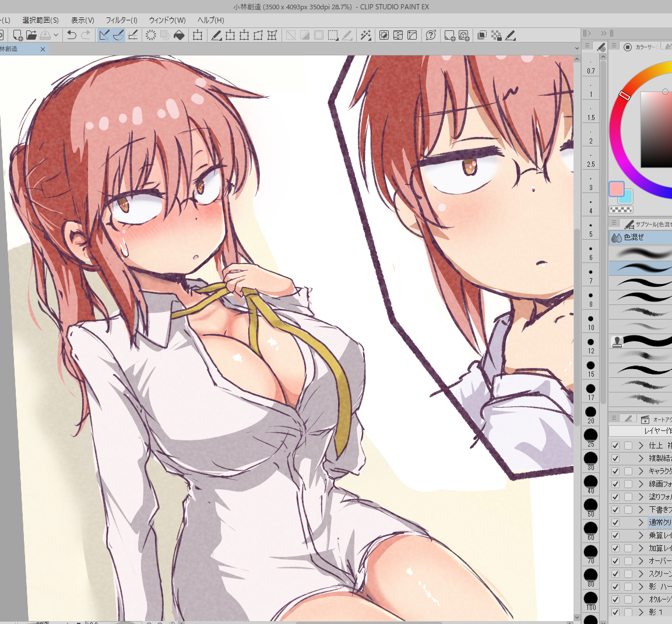
Task: Uncheck the 線画フォ auto action checkbox
Action: (x=615, y=484)
